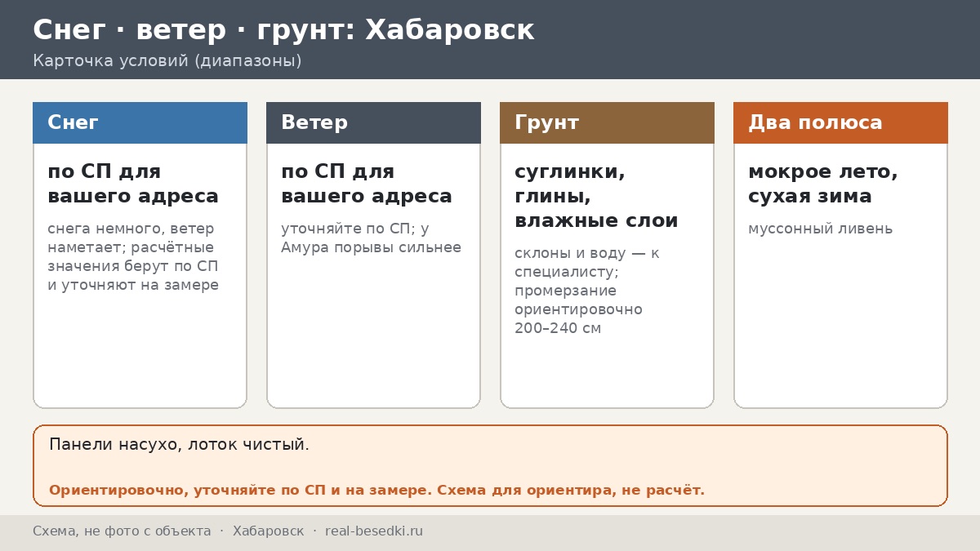Click 'Хабаровск' in the footer
This screenshot has height=551, width=980.
point(268,531)
